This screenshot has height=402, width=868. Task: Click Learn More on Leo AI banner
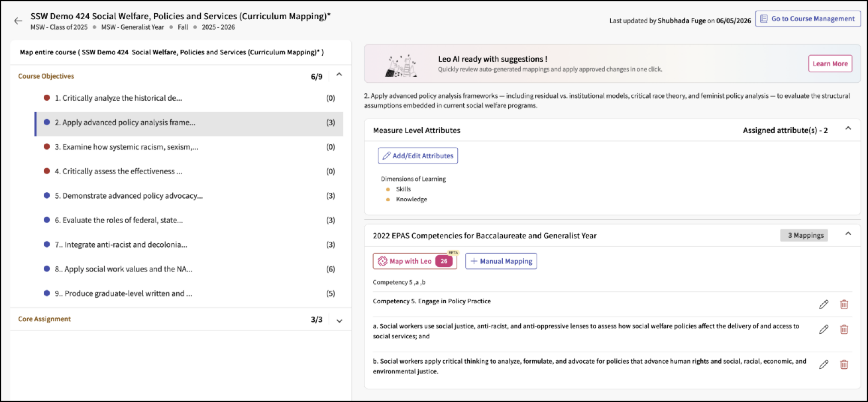pos(830,64)
